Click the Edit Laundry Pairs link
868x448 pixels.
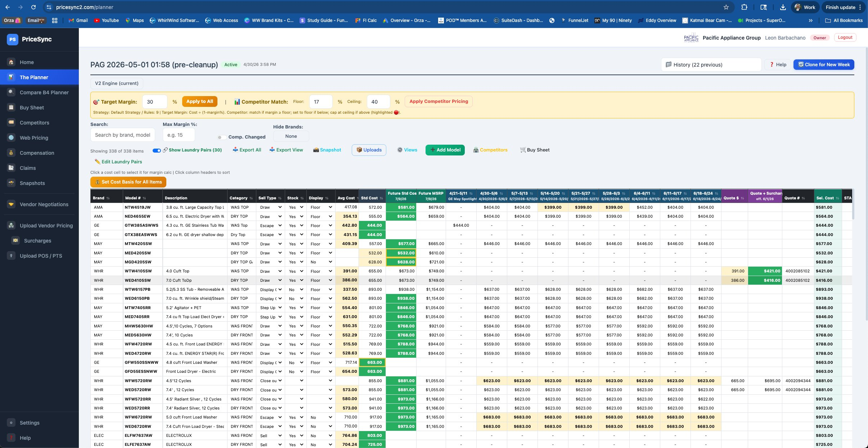pyautogui.click(x=118, y=162)
